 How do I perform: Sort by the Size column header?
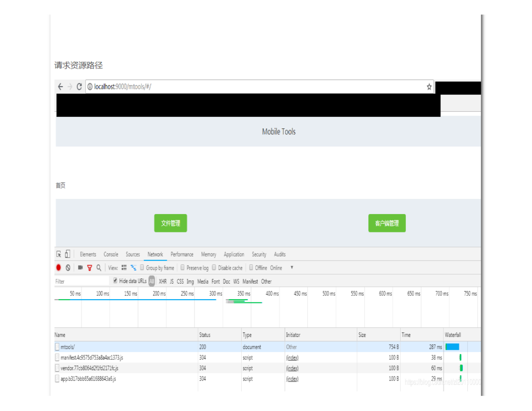point(378,335)
